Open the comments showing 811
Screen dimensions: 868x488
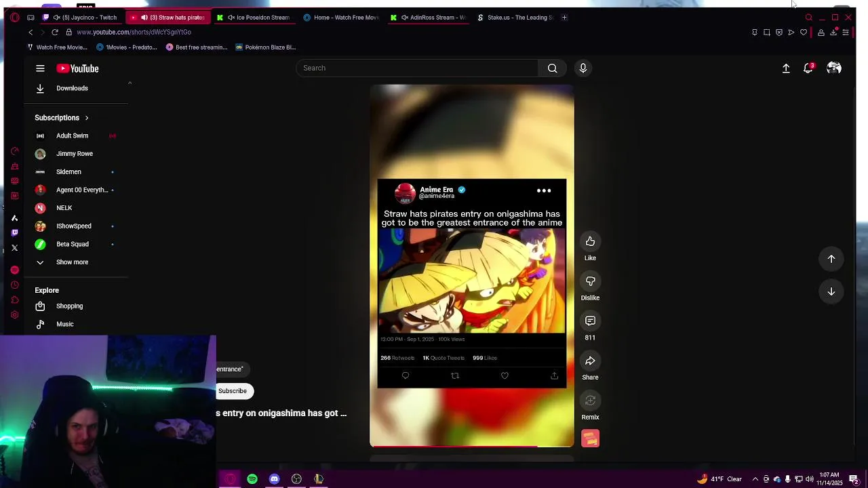click(x=590, y=321)
